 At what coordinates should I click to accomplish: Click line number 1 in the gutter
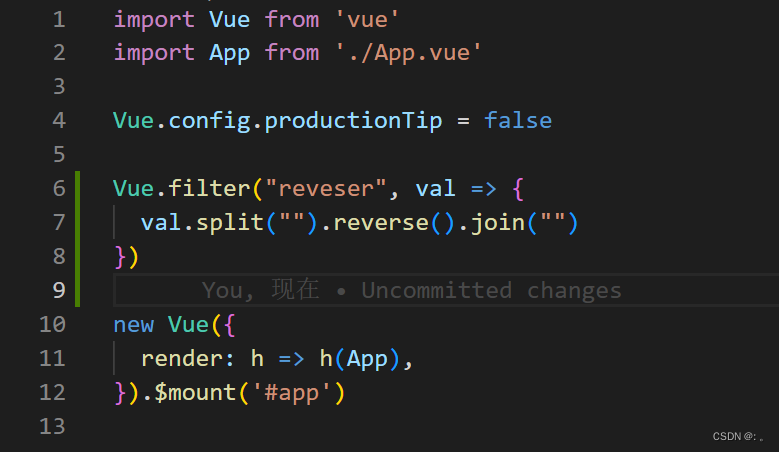tap(58, 19)
